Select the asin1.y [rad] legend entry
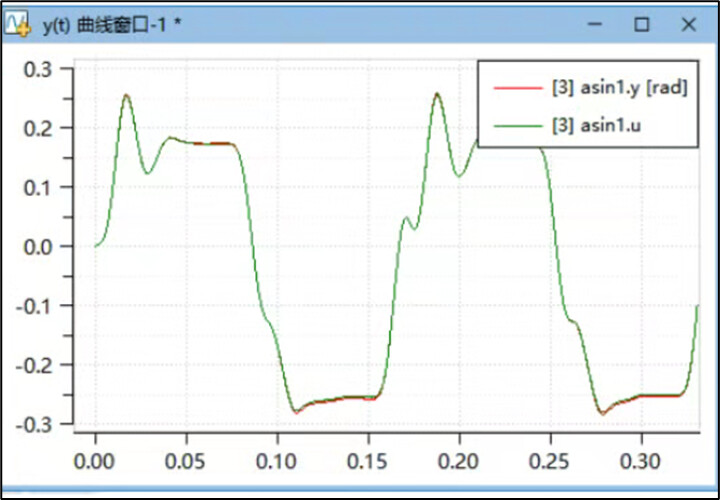Image resolution: width=720 pixels, height=500 pixels. (591, 89)
